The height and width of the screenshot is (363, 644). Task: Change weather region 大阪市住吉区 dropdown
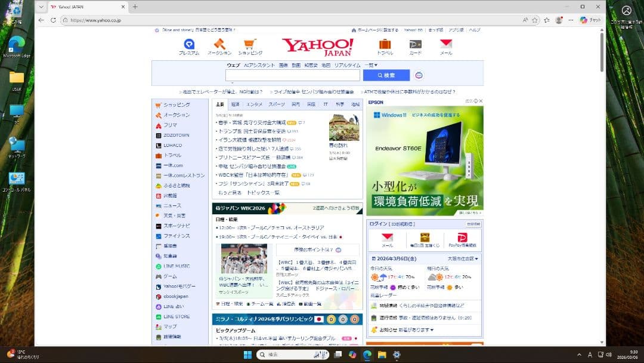click(463, 259)
